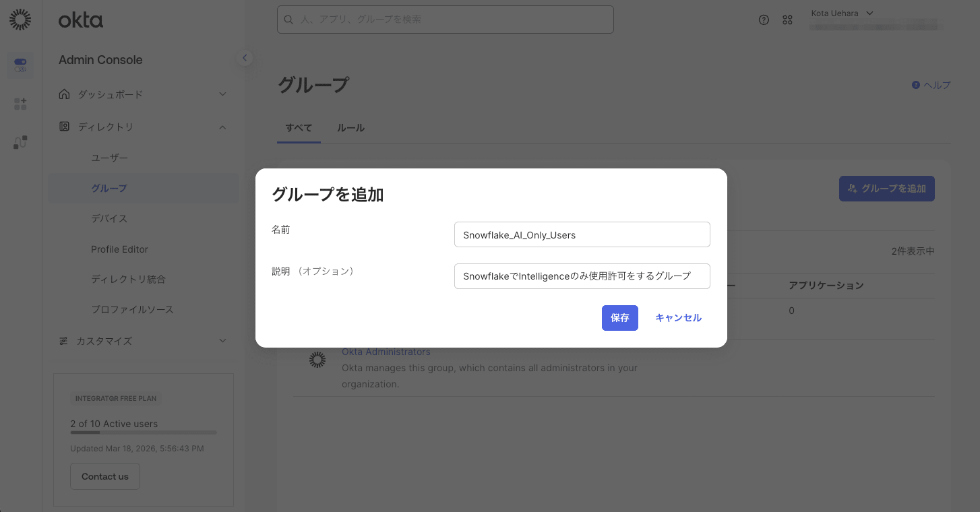Click the 保存 button

coord(619,318)
